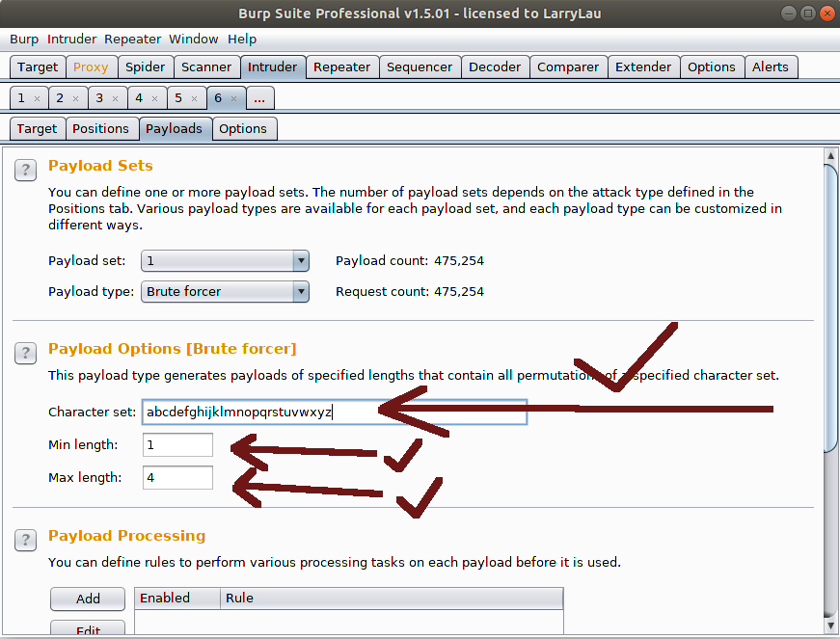Open help for Payload Sets section
Viewport: 840px width, 639px height.
pos(25,171)
